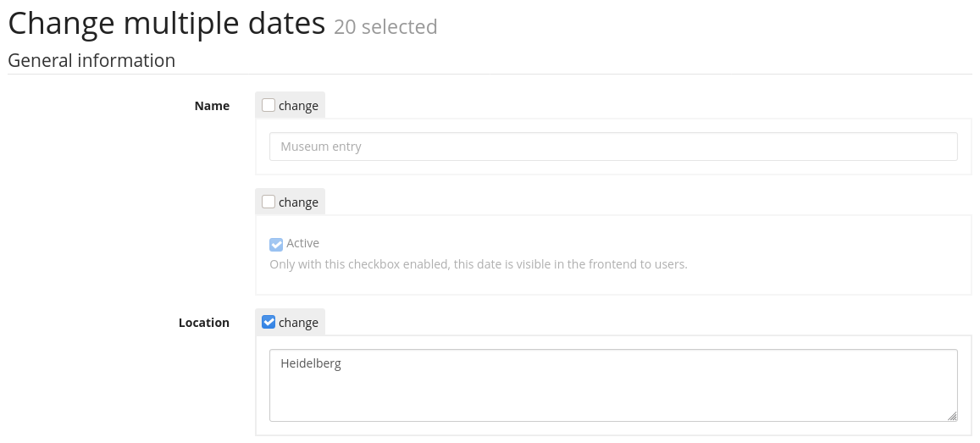The width and height of the screenshot is (980, 443).
Task: Click "change" label next to Location
Action: [298, 323]
